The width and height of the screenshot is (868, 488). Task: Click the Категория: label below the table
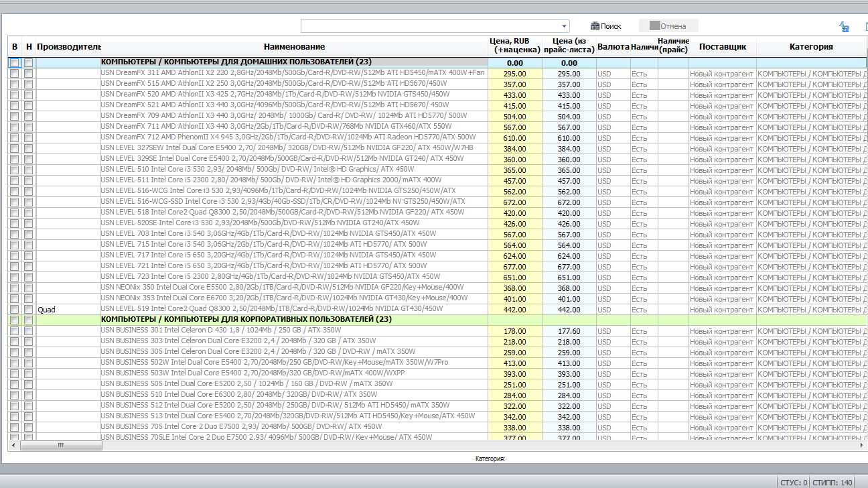click(x=490, y=459)
